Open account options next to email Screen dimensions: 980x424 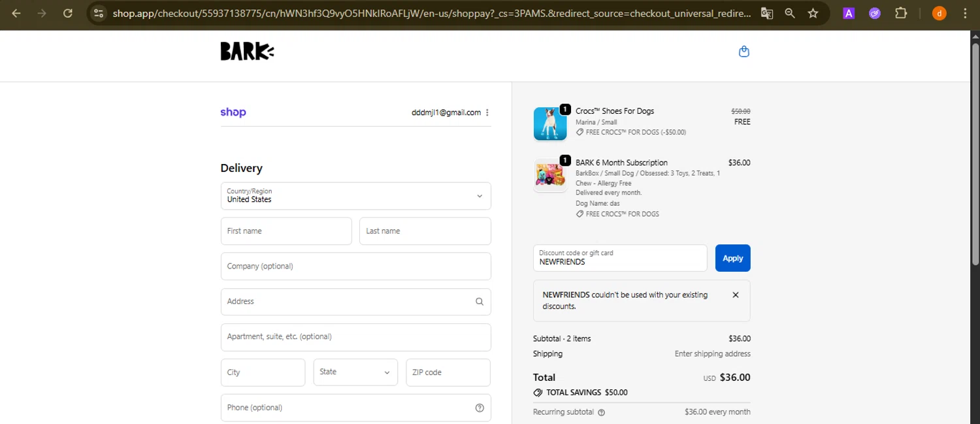[x=487, y=112]
